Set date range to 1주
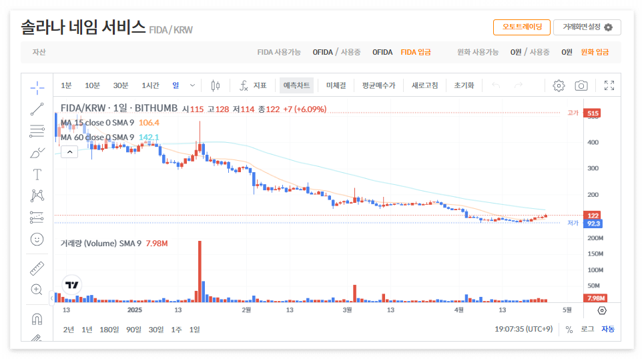Viewport: 644px width, 359px height. tap(176, 330)
